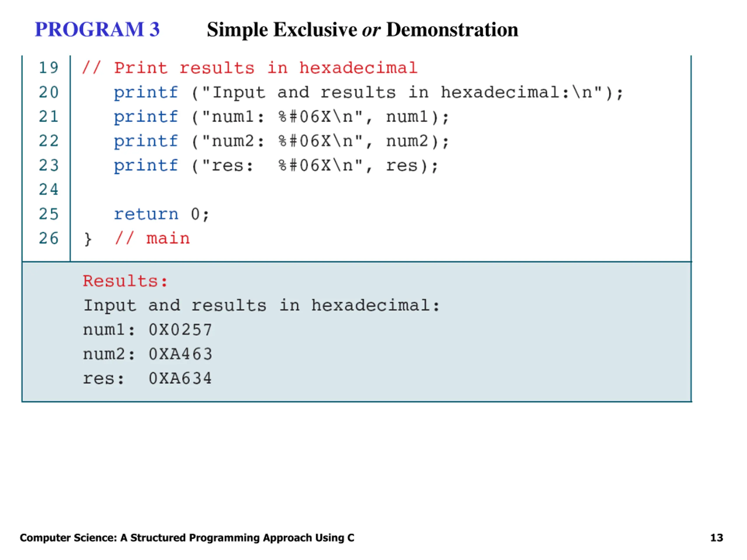
Task: Click the printf num2 code line
Action: click(x=281, y=141)
